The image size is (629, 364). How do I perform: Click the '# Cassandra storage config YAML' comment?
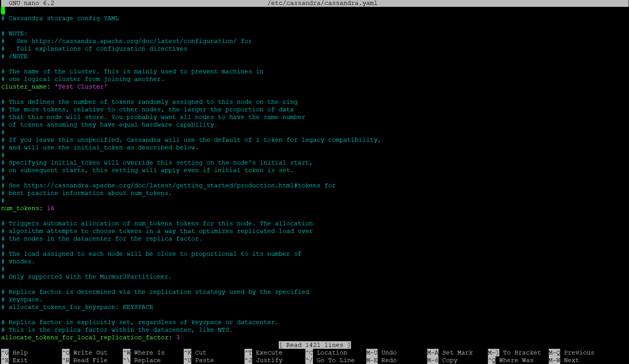[x=60, y=18]
